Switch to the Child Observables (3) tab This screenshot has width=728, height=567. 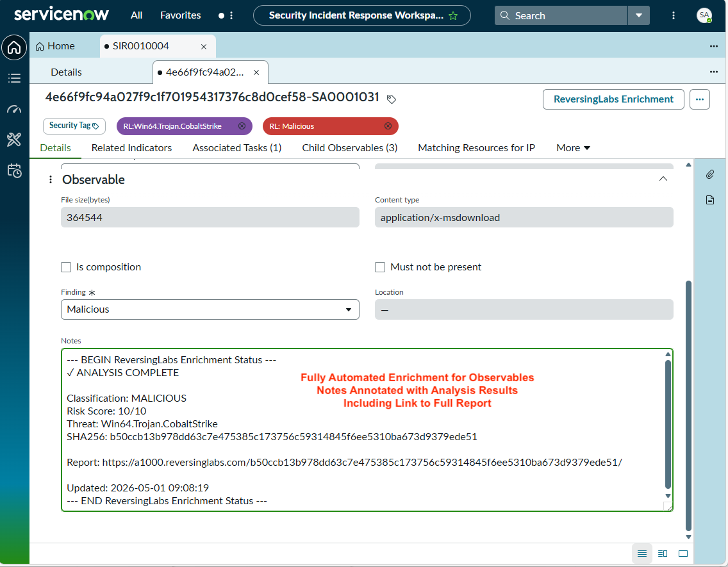pos(350,148)
